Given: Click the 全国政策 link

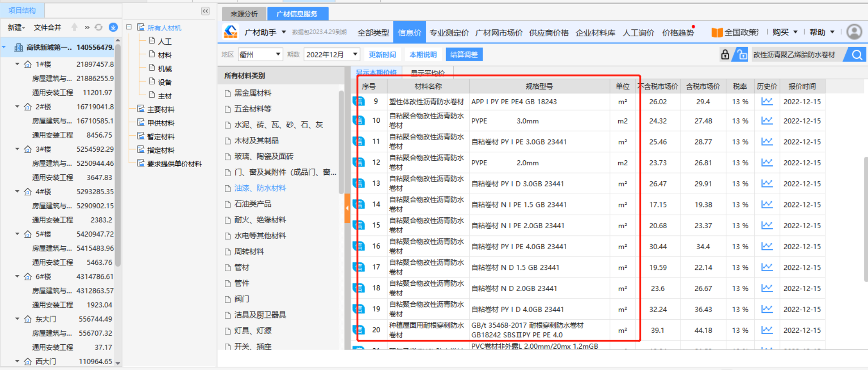Looking at the screenshot, I should click(x=742, y=32).
